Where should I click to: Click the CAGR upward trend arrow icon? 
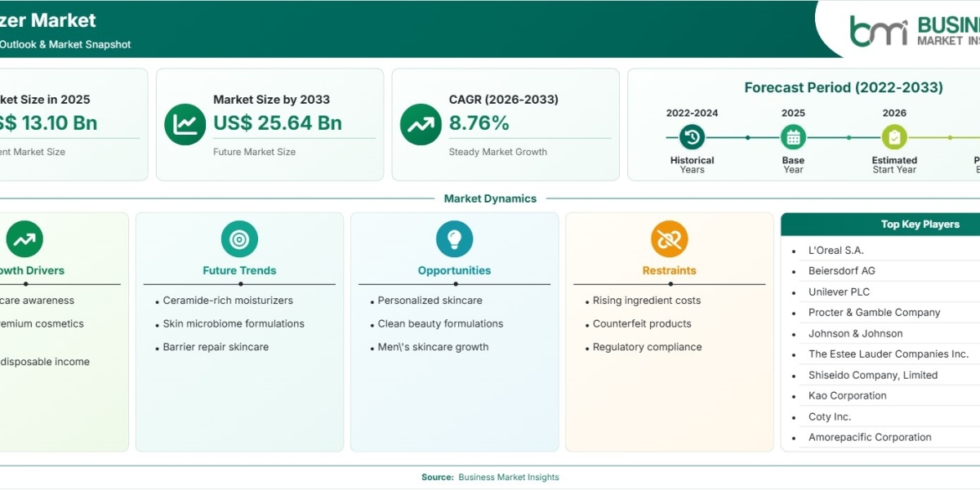tap(421, 124)
